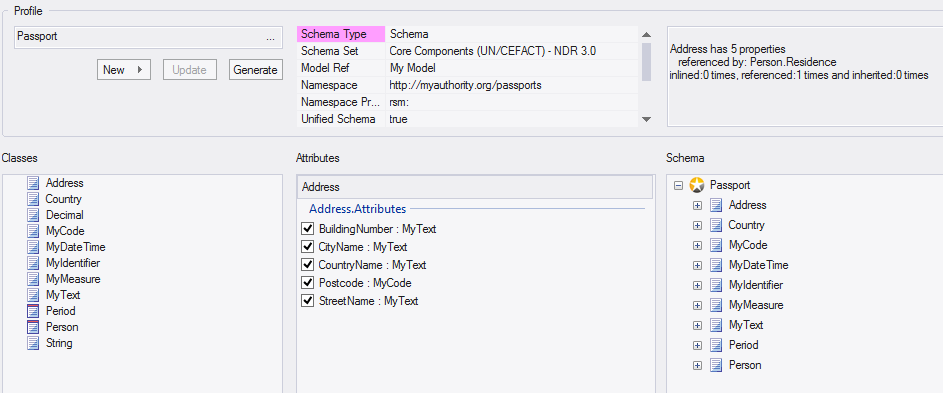Screen dimensions: 943x393
Task: Expand the MyMeasure node in Schema tree
Action: (697, 305)
